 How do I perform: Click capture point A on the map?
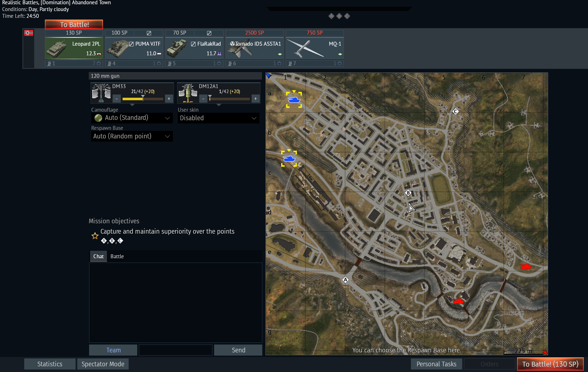(345, 280)
